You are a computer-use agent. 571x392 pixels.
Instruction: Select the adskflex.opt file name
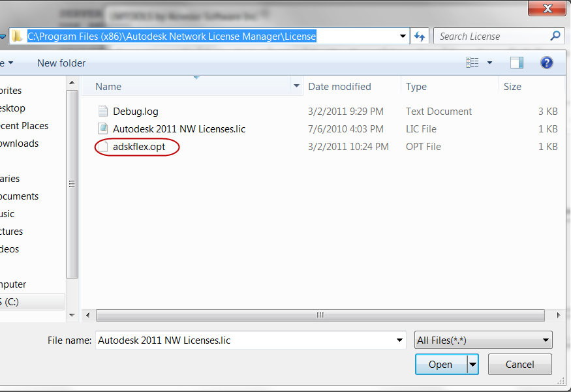coord(139,147)
